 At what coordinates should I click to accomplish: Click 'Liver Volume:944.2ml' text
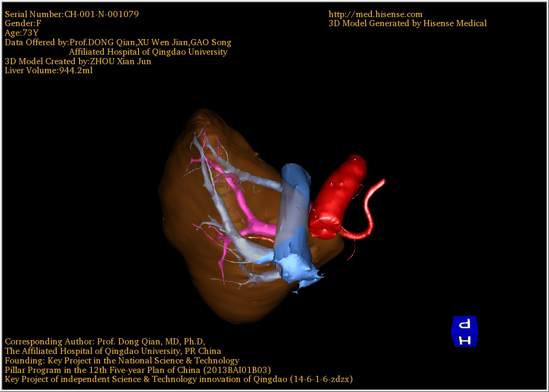49,70
